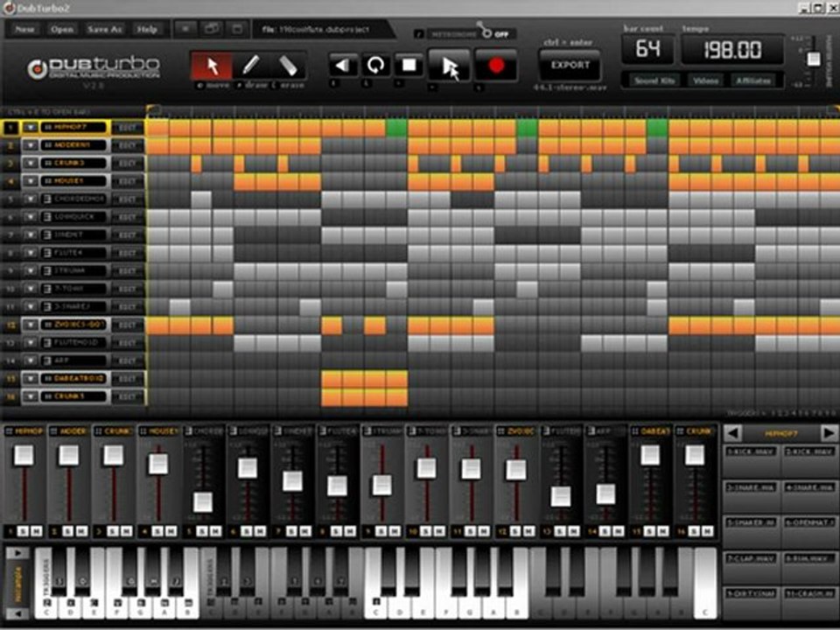Expand dropdown for track 14 ARP
The height and width of the screenshot is (630, 840).
[31, 360]
